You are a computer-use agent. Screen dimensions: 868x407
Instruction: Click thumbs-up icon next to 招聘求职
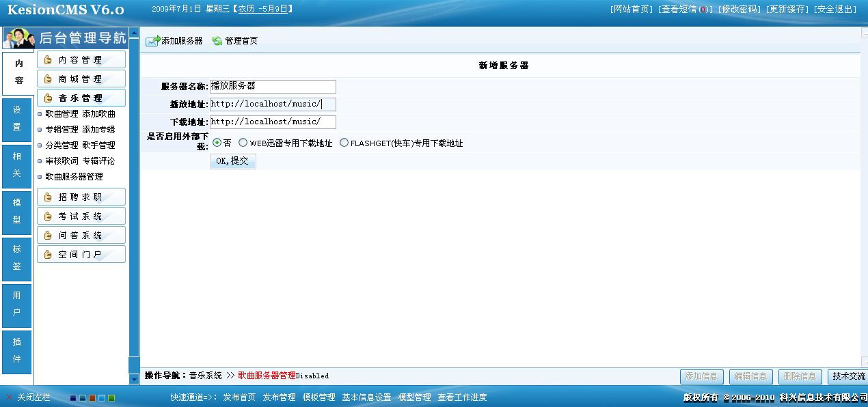[48, 197]
